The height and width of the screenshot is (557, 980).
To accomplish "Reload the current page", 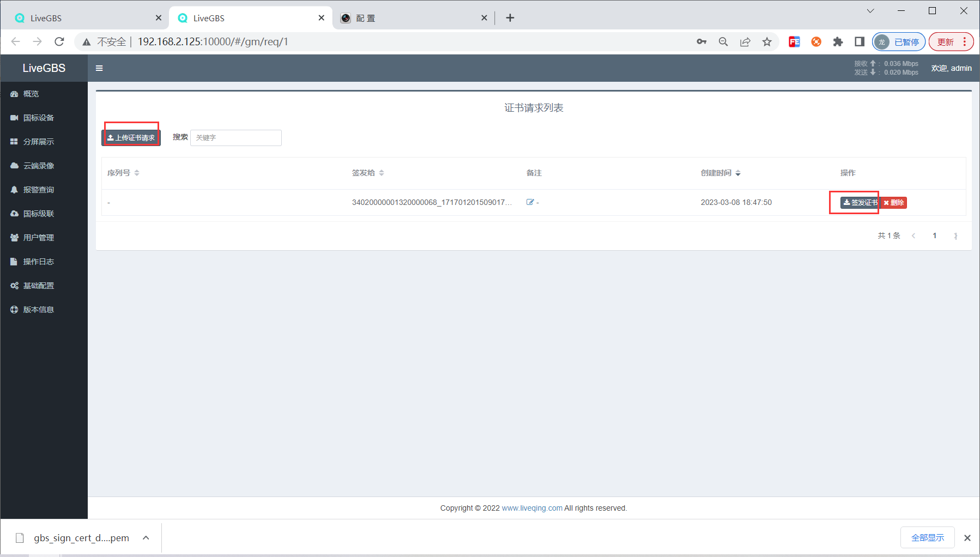I will [x=59, y=41].
